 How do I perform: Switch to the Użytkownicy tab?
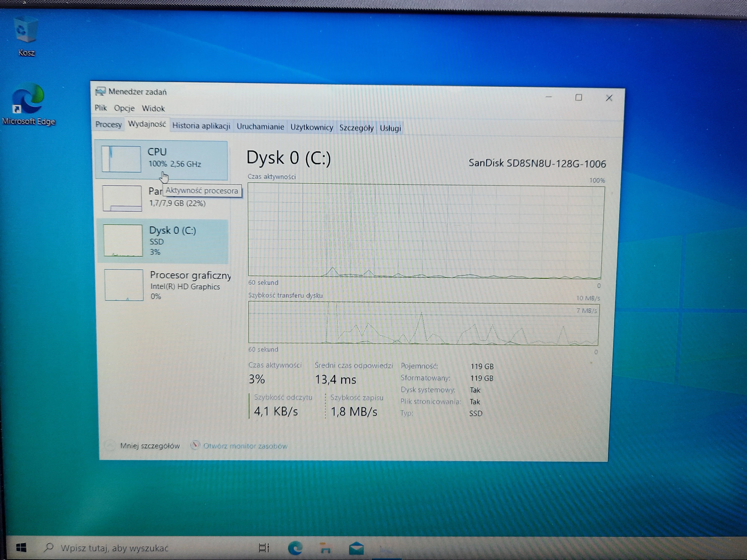(x=312, y=127)
